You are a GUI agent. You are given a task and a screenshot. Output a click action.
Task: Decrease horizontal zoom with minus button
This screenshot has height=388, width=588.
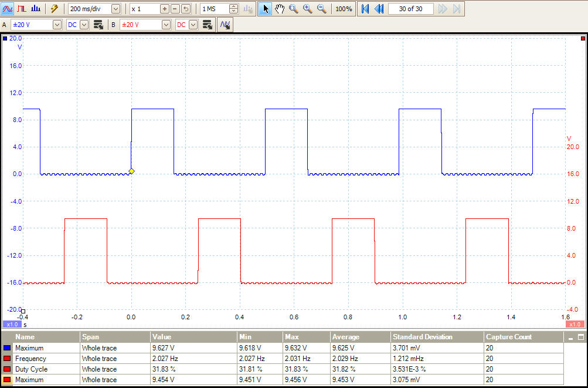175,9
